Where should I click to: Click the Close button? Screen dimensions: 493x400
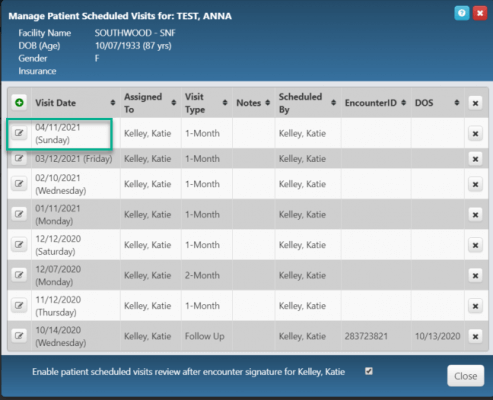[x=465, y=376]
